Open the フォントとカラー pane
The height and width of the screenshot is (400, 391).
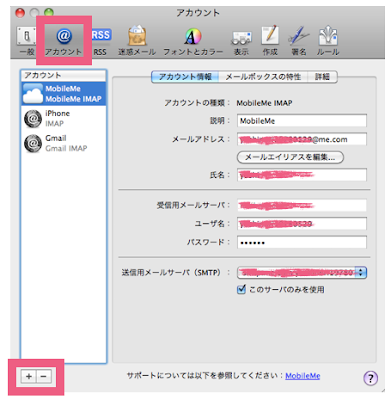[193, 41]
